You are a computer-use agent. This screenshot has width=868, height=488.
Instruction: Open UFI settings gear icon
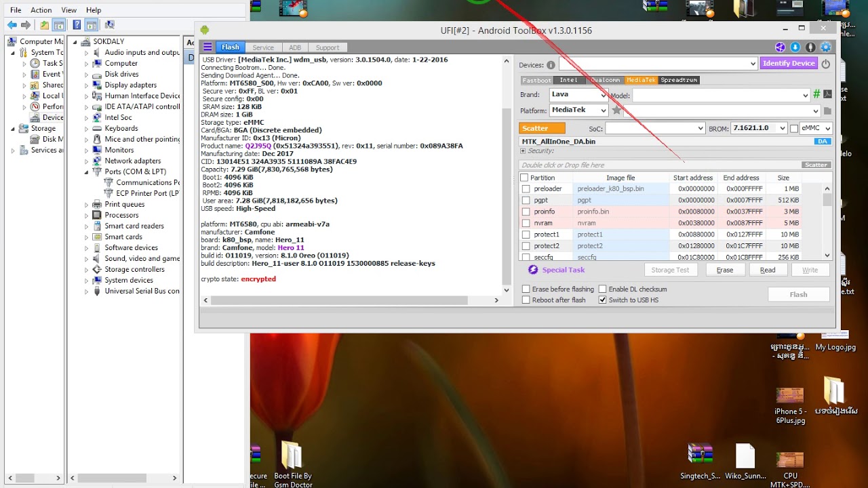pyautogui.click(x=826, y=47)
